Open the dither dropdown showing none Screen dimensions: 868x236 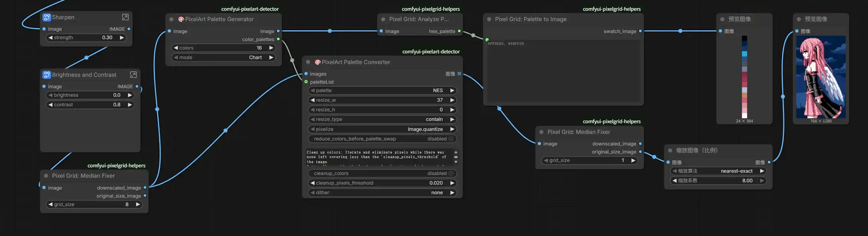382,193
